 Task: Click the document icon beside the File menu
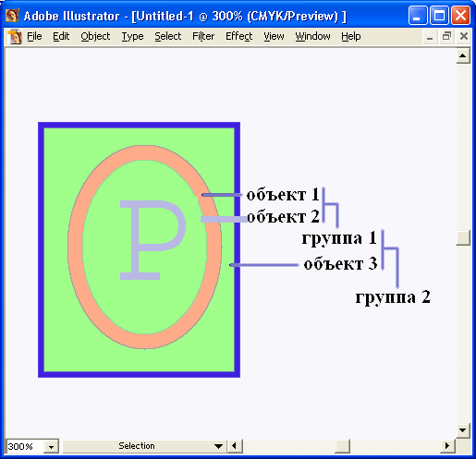15,37
